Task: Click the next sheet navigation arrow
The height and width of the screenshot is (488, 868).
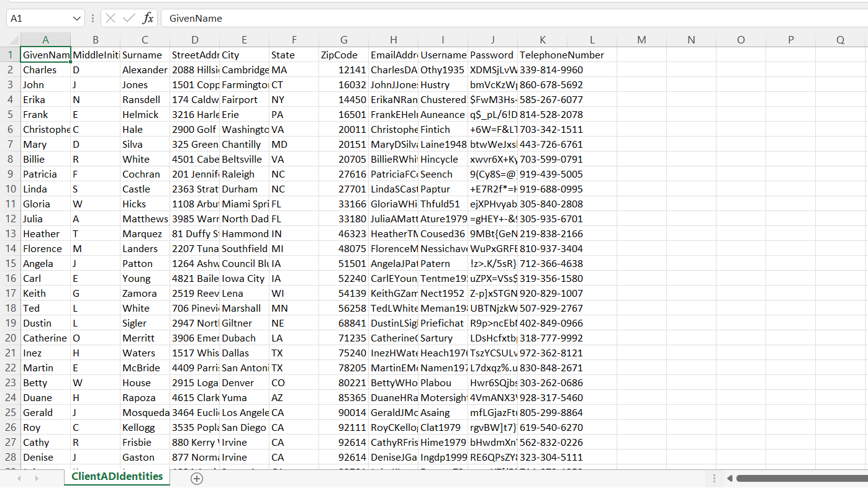Action: coord(36,478)
